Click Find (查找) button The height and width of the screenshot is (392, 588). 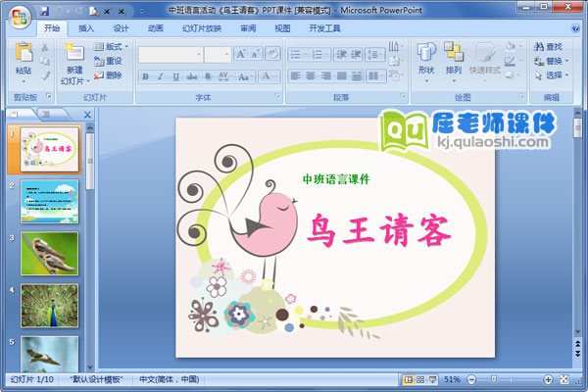548,46
